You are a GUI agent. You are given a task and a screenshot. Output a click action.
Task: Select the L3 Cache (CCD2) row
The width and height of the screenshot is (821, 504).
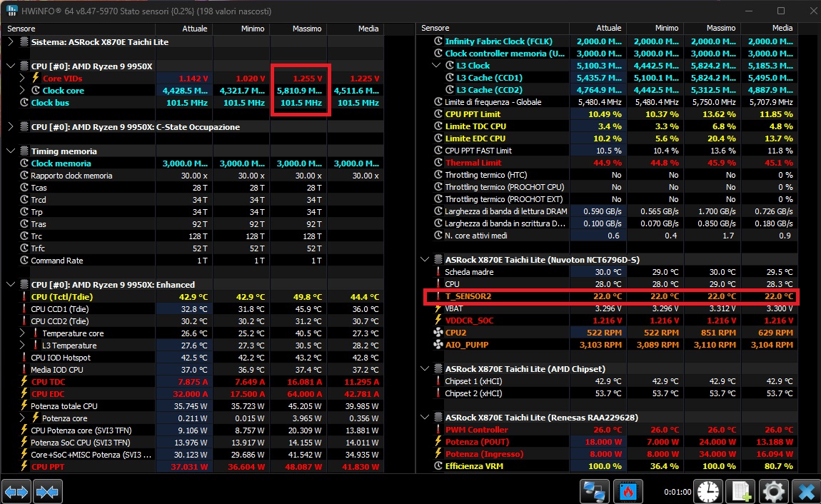point(608,89)
